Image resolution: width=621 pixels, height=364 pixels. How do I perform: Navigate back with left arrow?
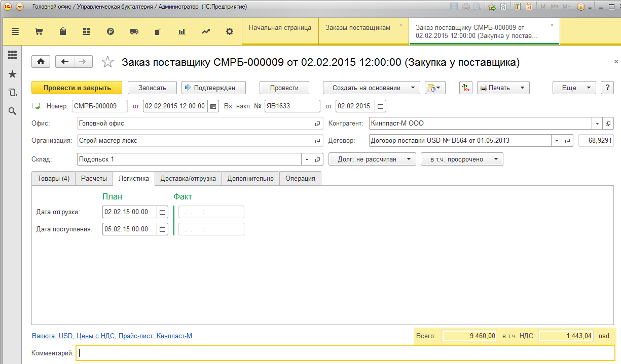pos(64,62)
